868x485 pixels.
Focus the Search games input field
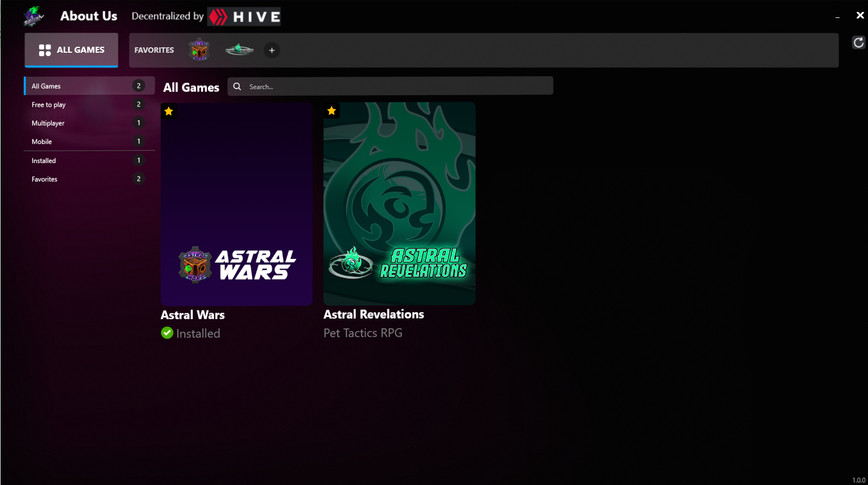click(x=391, y=86)
